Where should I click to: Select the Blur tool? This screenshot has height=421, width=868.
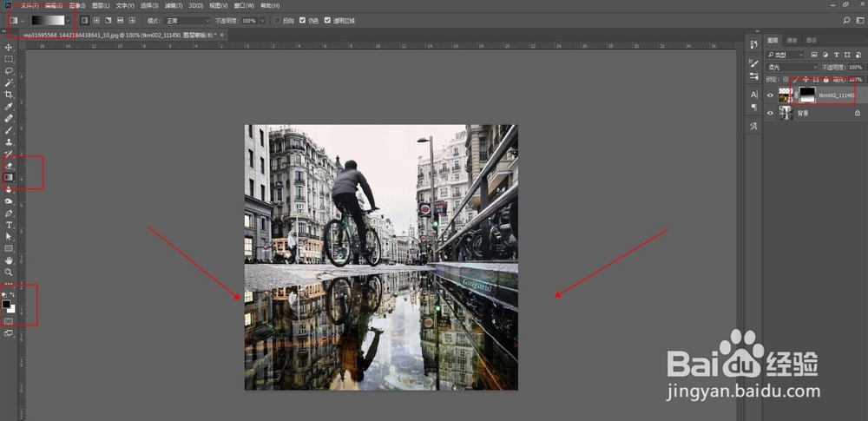(x=9, y=189)
